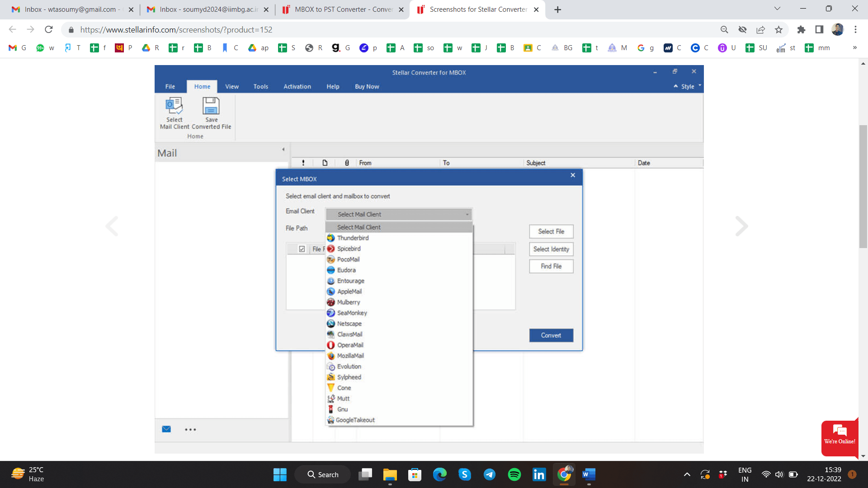The image size is (868, 488).
Task: Choose Mulberry from the mail client list
Action: [x=399, y=302]
